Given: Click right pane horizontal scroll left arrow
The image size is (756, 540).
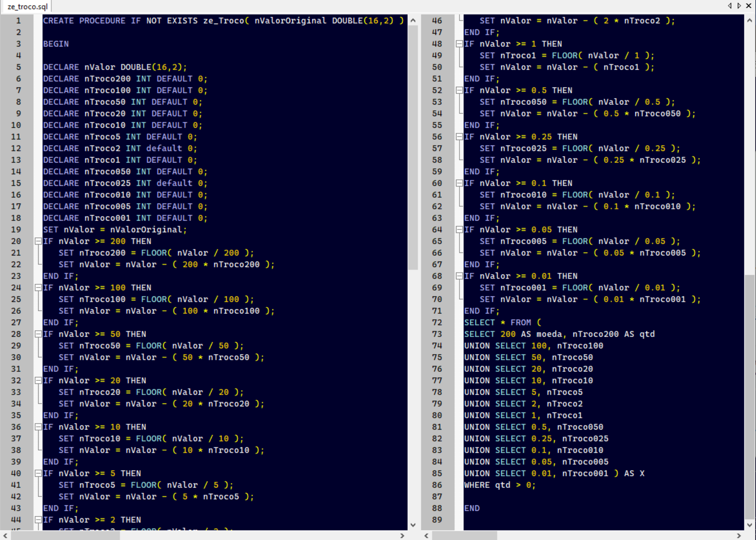Looking at the screenshot, I should [x=426, y=536].
